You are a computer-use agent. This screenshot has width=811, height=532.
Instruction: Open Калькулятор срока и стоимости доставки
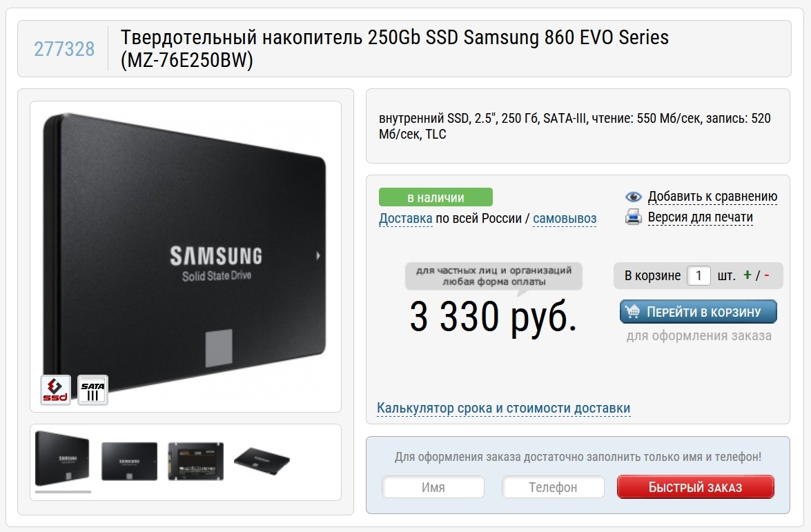[503, 408]
